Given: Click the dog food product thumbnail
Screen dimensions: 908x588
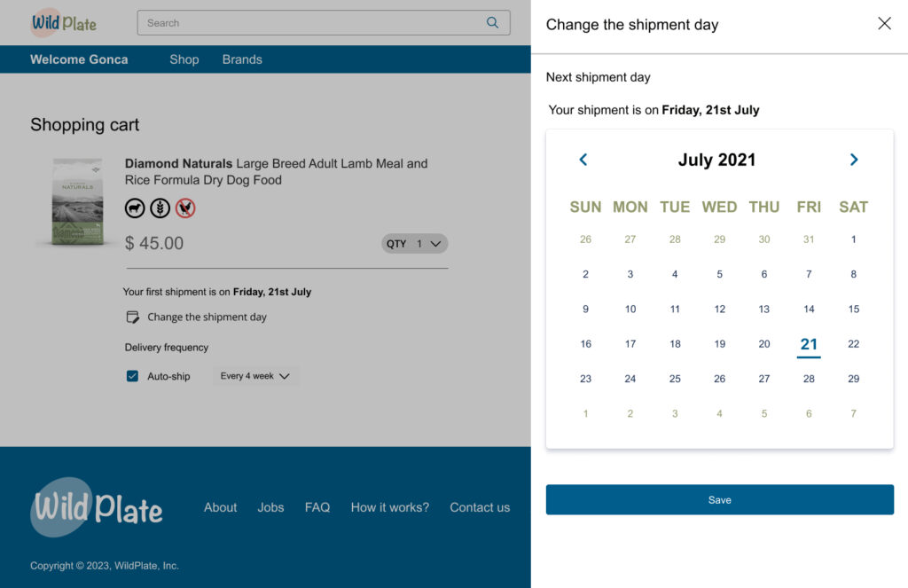Looking at the screenshot, I should pos(78,202).
